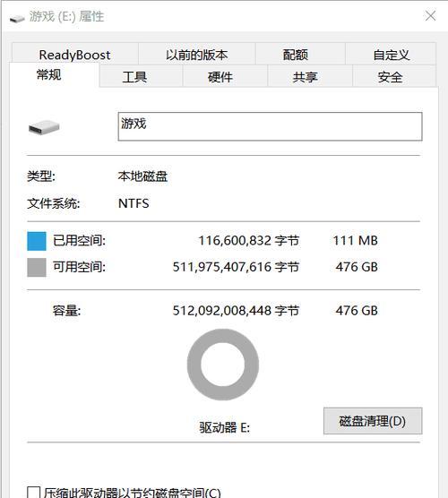Open the 硬件 tab
Viewport: 448px width, 498px height.
[220, 76]
